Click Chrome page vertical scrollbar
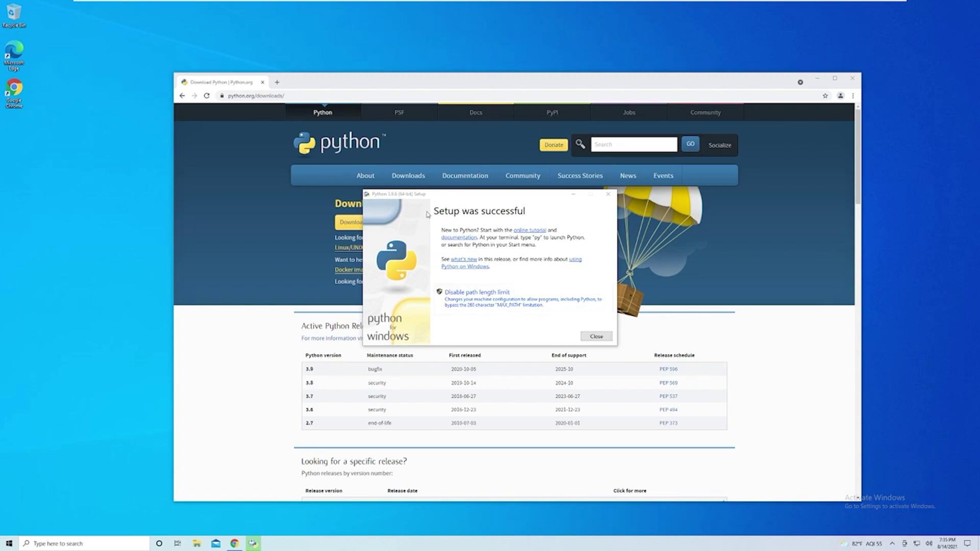The image size is (980, 551). [x=858, y=156]
